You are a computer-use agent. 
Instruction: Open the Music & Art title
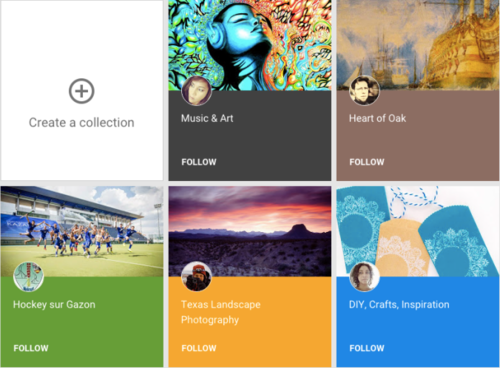pyautogui.click(x=207, y=118)
